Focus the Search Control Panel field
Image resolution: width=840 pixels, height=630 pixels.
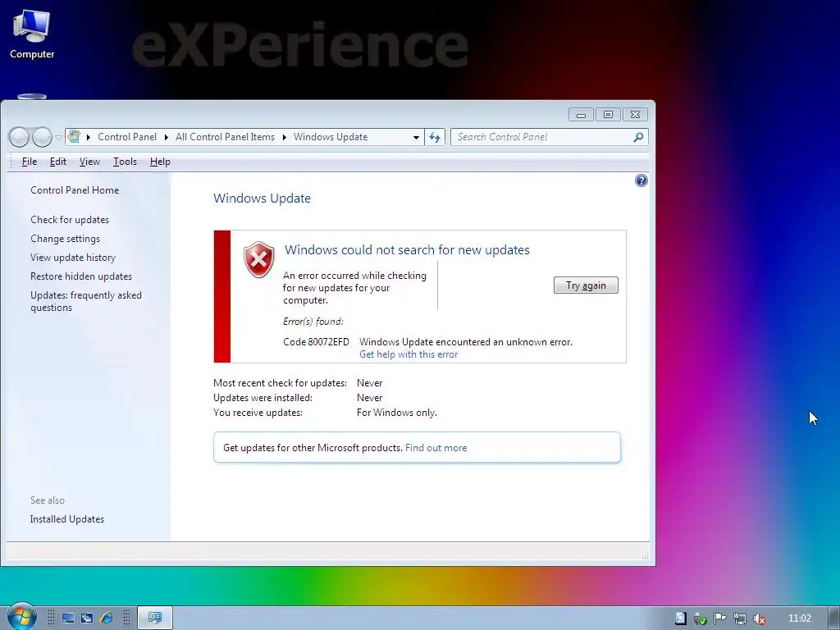coord(549,137)
